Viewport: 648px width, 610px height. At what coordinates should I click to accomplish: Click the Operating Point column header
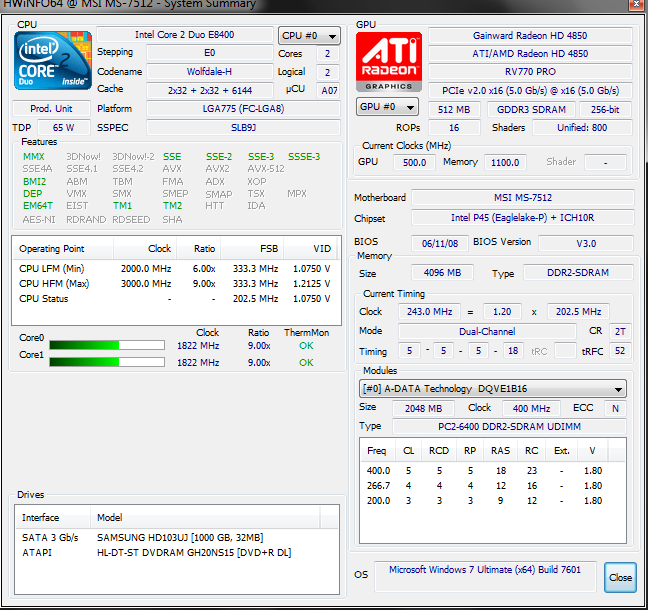[63, 248]
